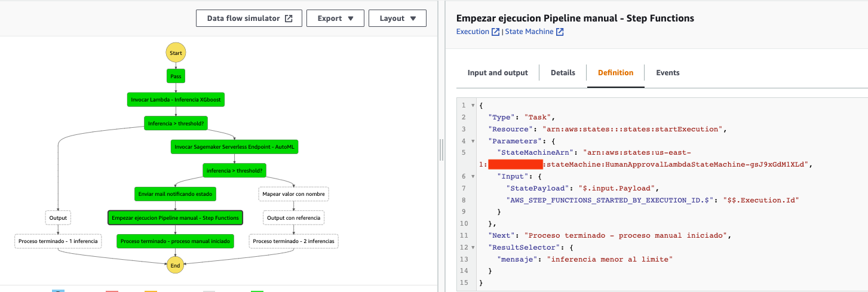Open the Data flow simulator
Screen dimensions: 868x292
click(243, 19)
